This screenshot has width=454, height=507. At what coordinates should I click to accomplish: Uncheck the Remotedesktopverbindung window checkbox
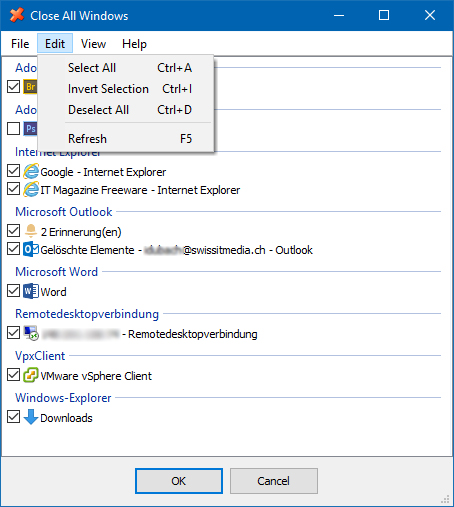pyautogui.click(x=13, y=333)
